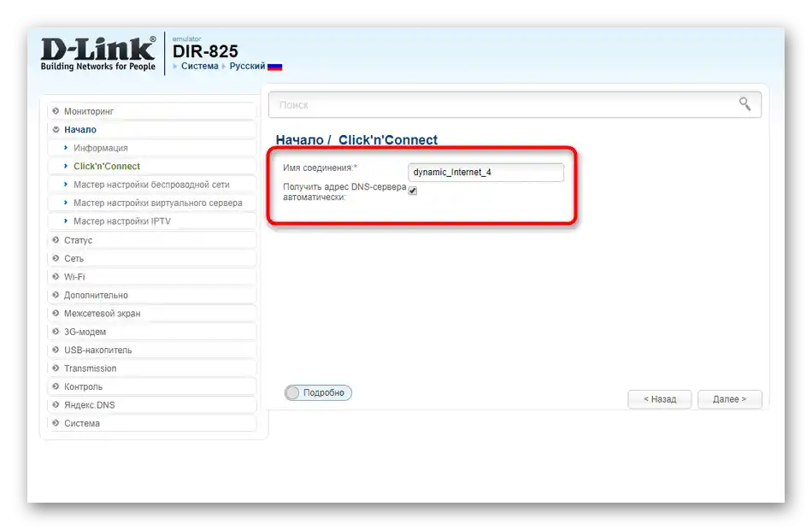Open the Контроль menu section
Screen dimensions: 812x530
click(152, 386)
